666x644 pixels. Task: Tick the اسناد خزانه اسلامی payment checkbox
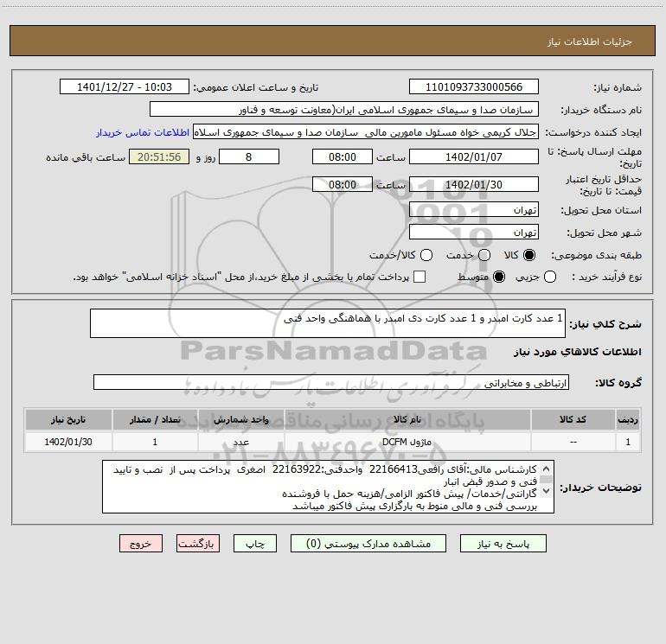[x=419, y=277]
